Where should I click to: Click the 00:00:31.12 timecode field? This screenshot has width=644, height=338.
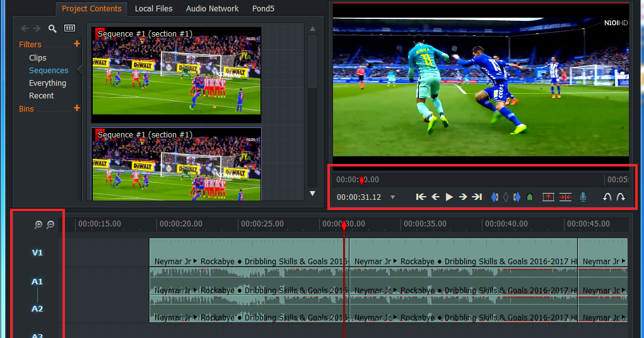pyautogui.click(x=359, y=197)
